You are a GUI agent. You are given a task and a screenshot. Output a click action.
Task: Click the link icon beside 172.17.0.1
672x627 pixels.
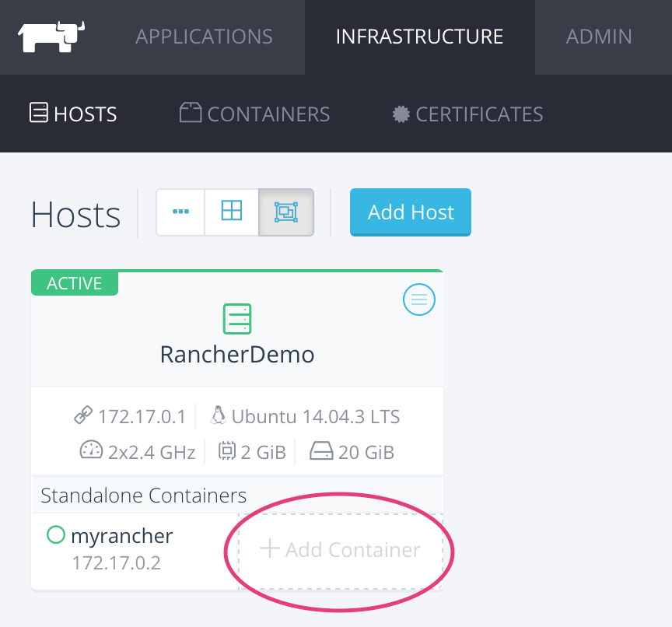(82, 416)
